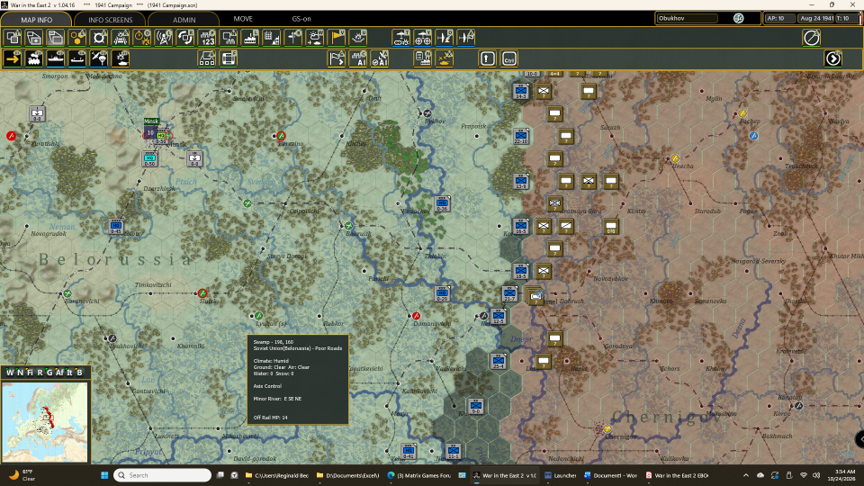The image size is (864, 486).
Task: Click the air AI assist icon
Action: tap(380, 58)
